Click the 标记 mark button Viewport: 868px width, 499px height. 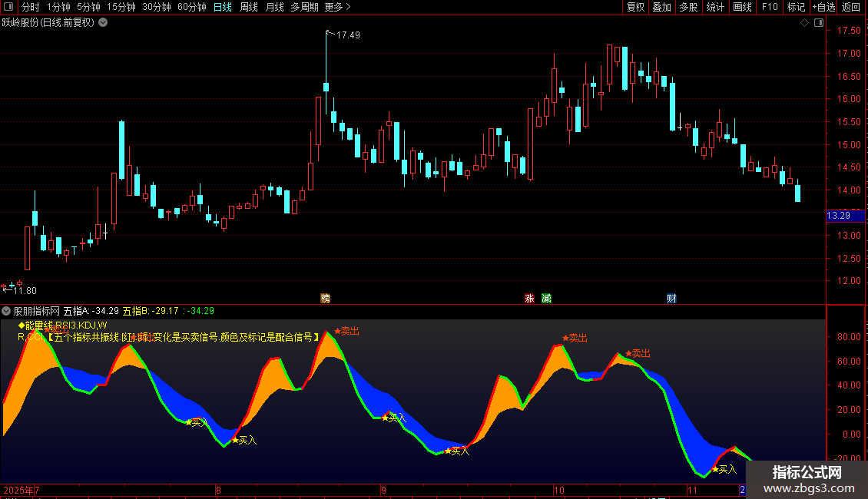[796, 7]
